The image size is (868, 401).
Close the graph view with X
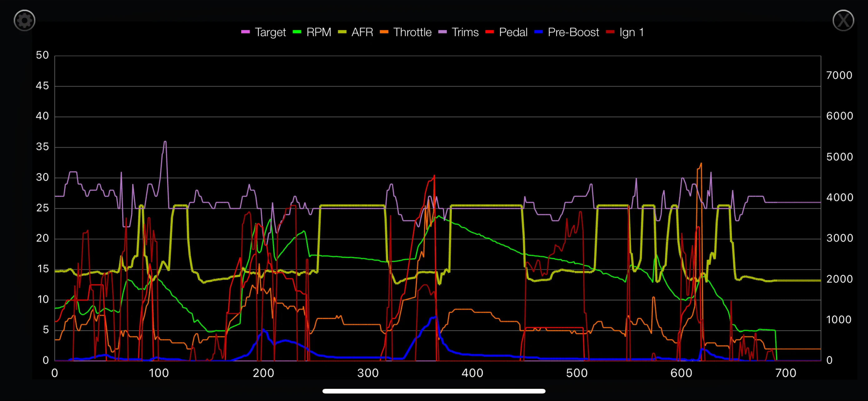(x=843, y=21)
